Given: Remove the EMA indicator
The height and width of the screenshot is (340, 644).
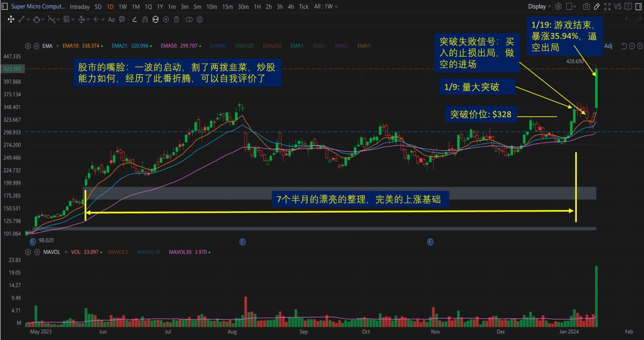Looking at the screenshot, I should tap(36, 46).
